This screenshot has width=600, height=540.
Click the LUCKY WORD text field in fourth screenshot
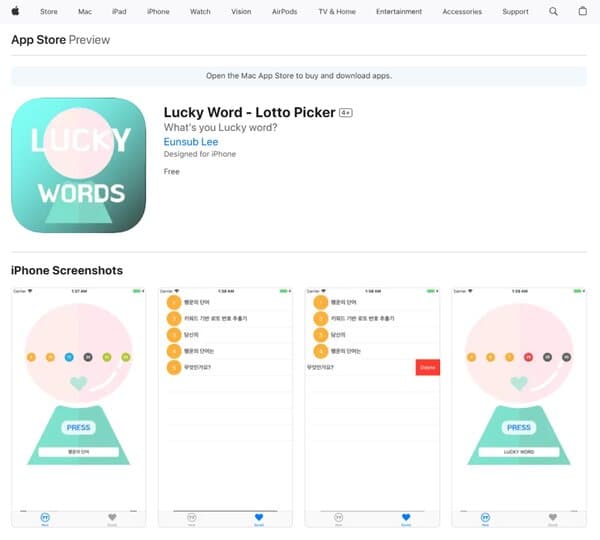519,452
